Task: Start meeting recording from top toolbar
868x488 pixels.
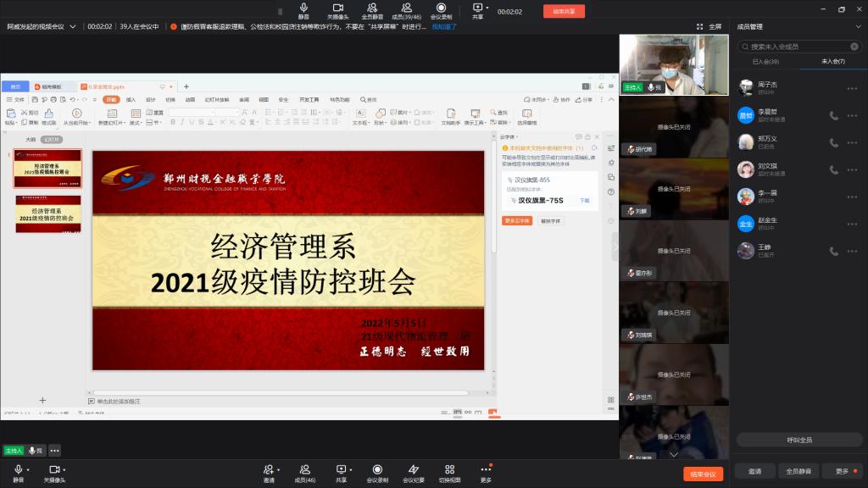Action: [441, 10]
